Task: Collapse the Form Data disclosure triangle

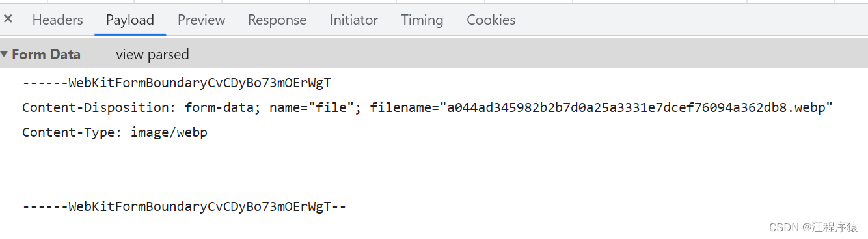Action: (5, 55)
